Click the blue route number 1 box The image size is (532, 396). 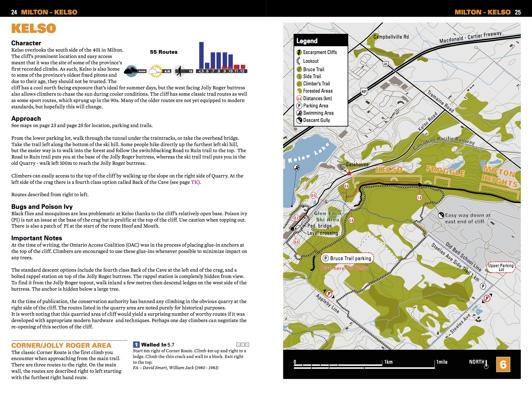point(136,345)
